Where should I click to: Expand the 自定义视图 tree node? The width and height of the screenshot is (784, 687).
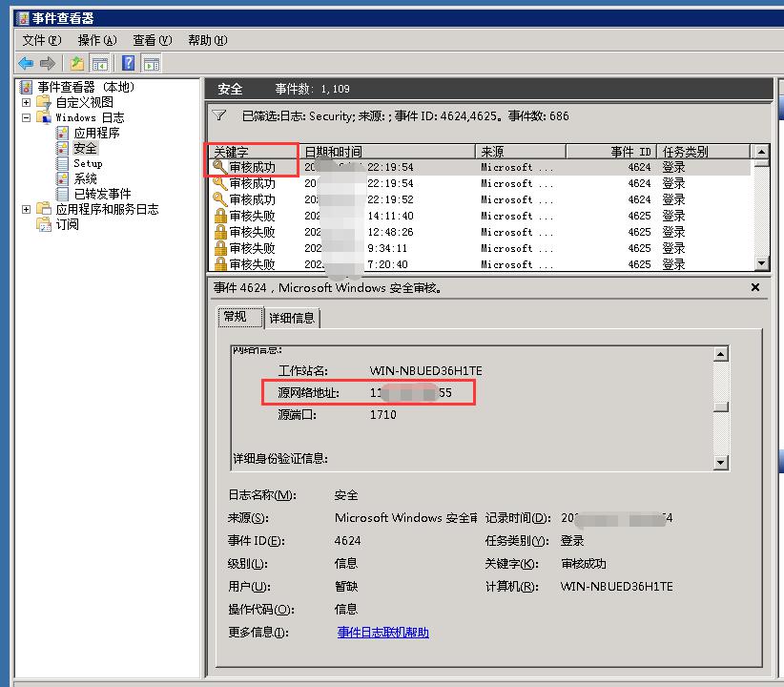[x=26, y=102]
